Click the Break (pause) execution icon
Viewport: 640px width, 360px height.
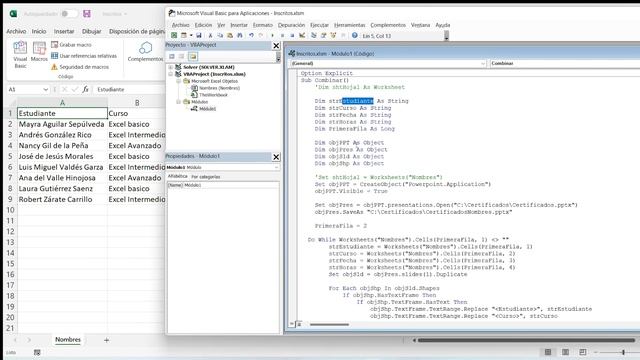pos(282,36)
